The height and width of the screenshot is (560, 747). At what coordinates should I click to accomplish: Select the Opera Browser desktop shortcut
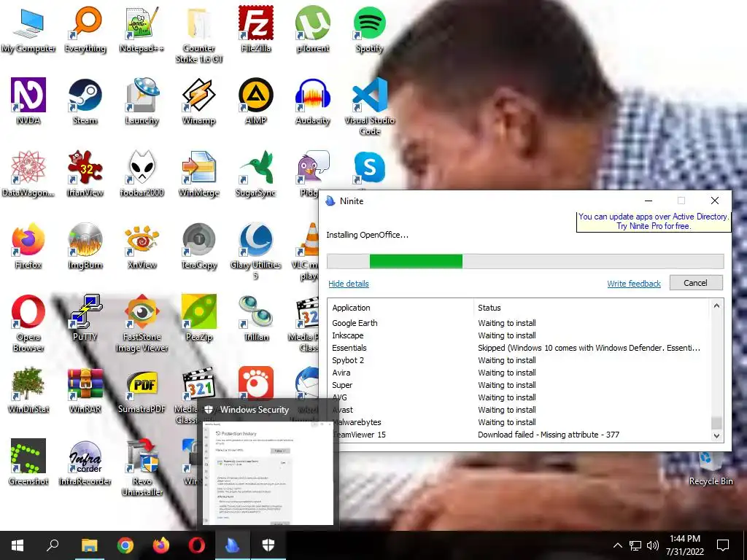coord(28,323)
